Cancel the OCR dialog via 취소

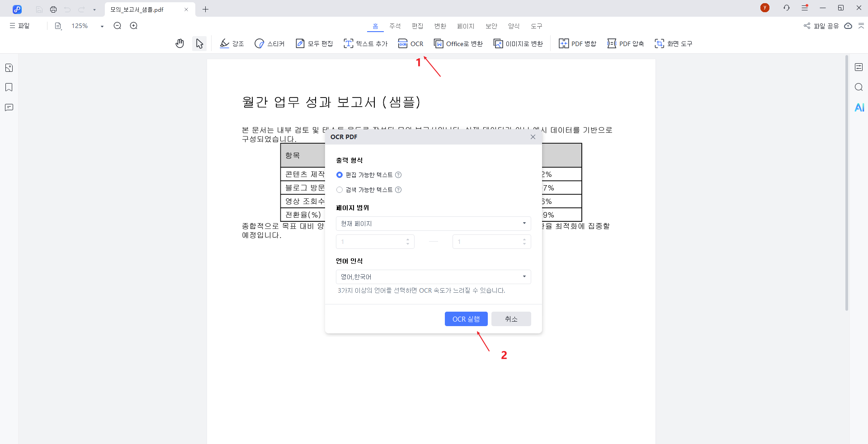[x=511, y=318]
